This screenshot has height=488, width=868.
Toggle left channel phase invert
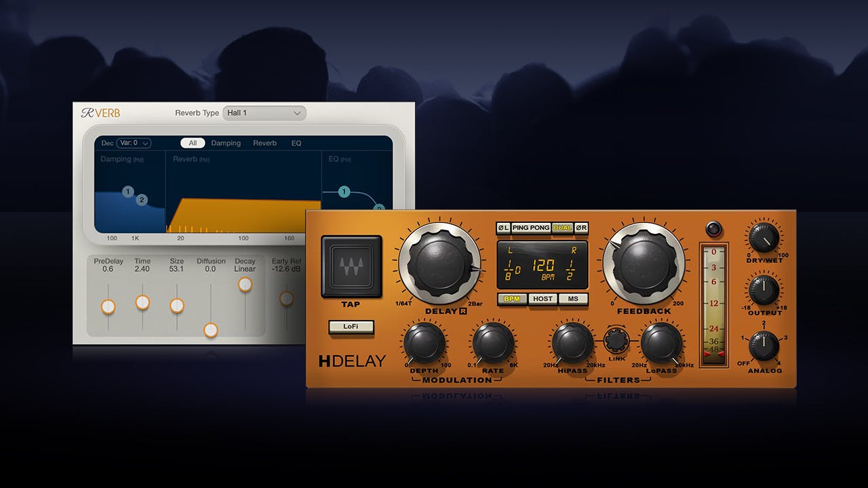coord(503,228)
